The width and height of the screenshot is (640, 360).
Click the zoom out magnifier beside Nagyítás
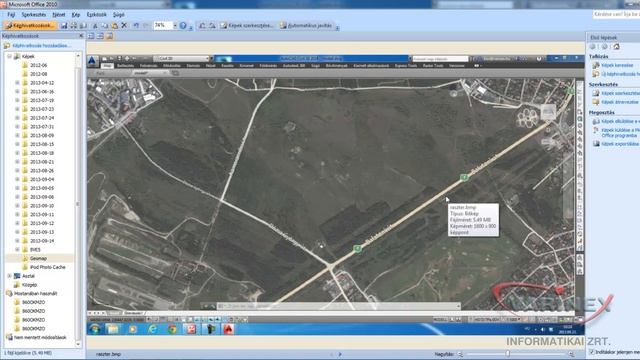tap(460, 354)
